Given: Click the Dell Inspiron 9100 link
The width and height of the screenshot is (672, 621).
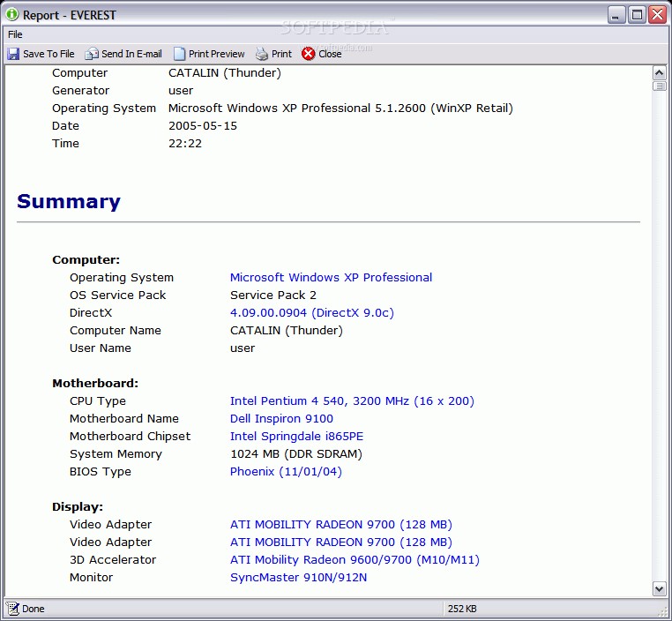Looking at the screenshot, I should pyautogui.click(x=281, y=419).
